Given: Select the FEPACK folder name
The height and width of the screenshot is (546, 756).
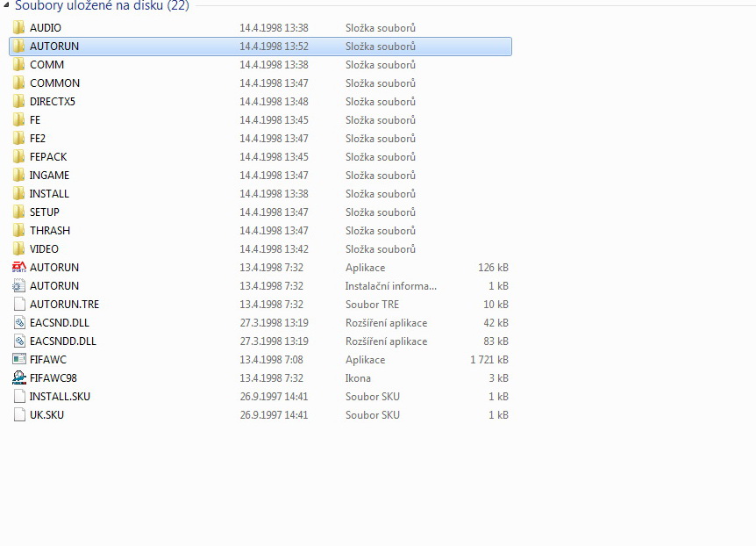Looking at the screenshot, I should [x=48, y=157].
